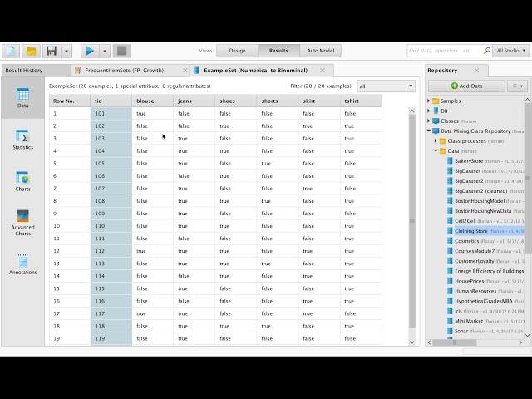The width and height of the screenshot is (532, 399).
Task: Select HumanResources dataset entry
Action: (485, 291)
